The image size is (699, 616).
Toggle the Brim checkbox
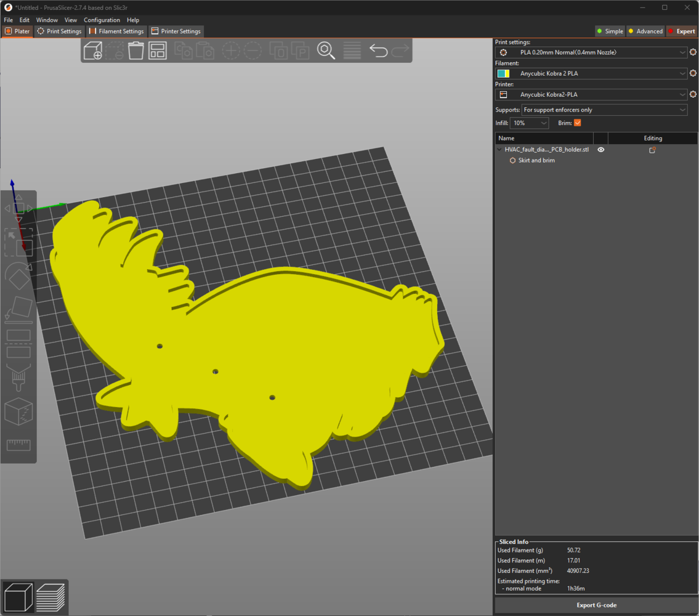[x=577, y=123]
